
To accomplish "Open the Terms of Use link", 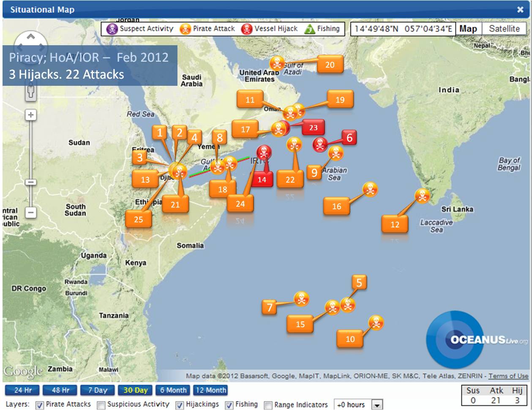I will (508, 376).
